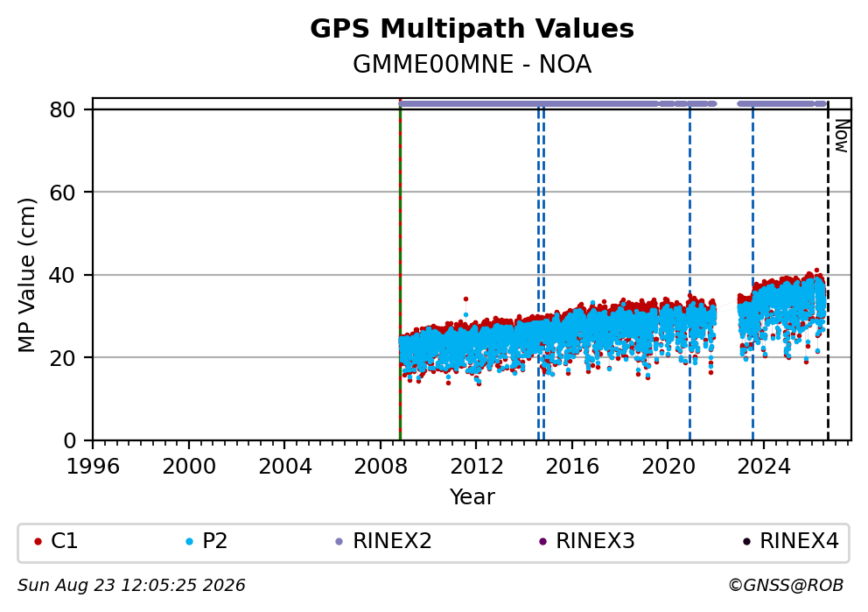868x612 pixels.
Task: Select the RINEX2 legend text
Action: pyautogui.click(x=392, y=541)
